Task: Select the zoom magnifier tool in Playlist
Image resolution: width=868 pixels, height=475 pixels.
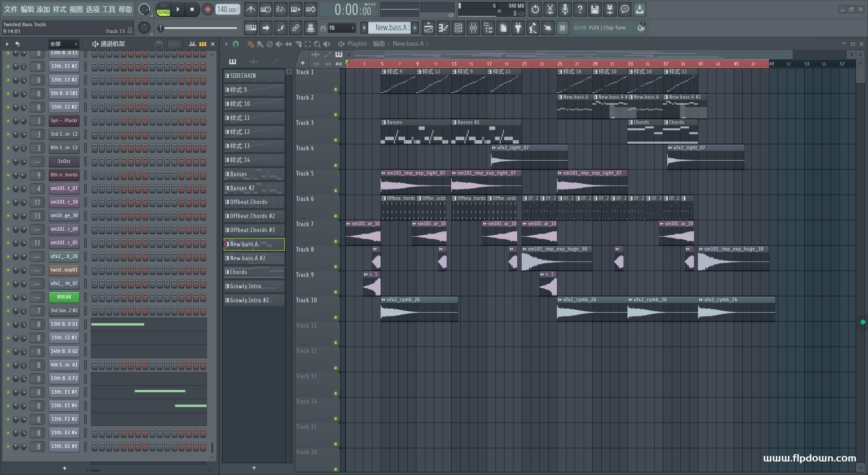Action: coord(317,44)
